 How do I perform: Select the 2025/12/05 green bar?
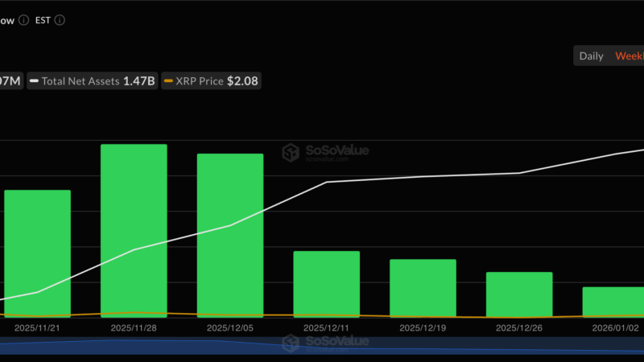point(230,236)
